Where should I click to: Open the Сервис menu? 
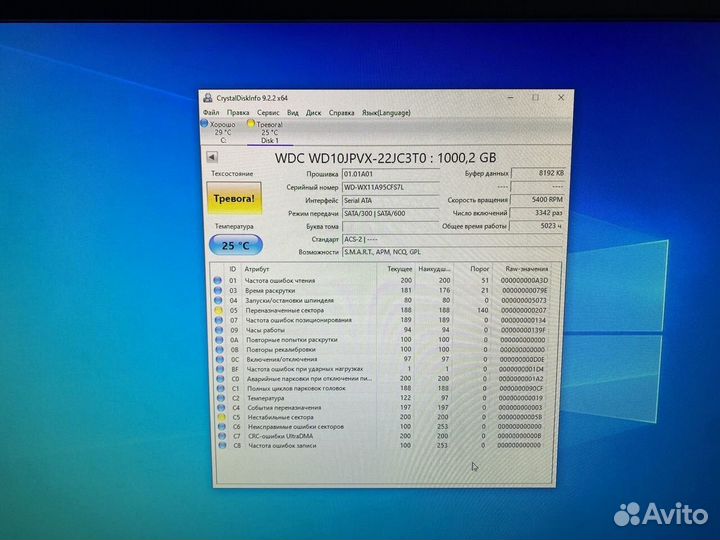[267, 113]
